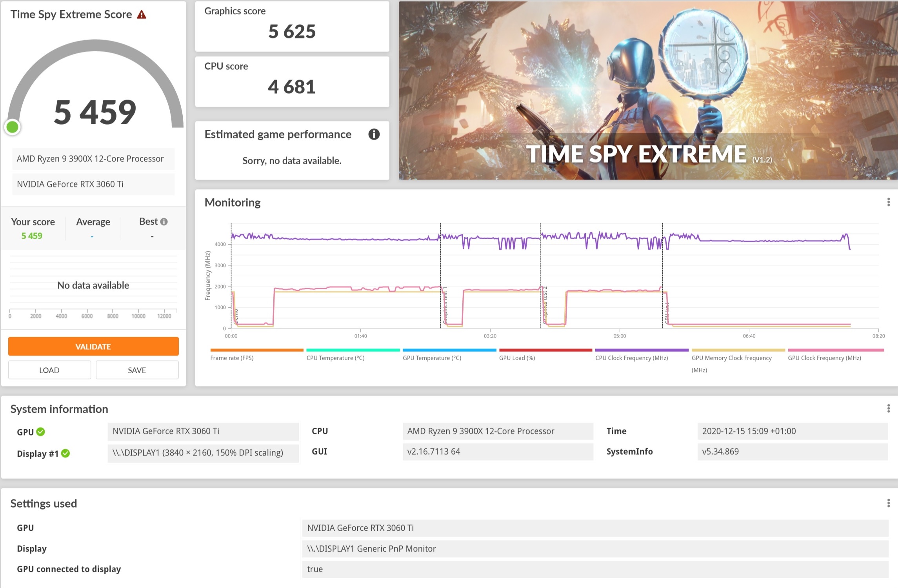Open the Estimated game performance info icon
898x588 pixels.
pos(374,134)
